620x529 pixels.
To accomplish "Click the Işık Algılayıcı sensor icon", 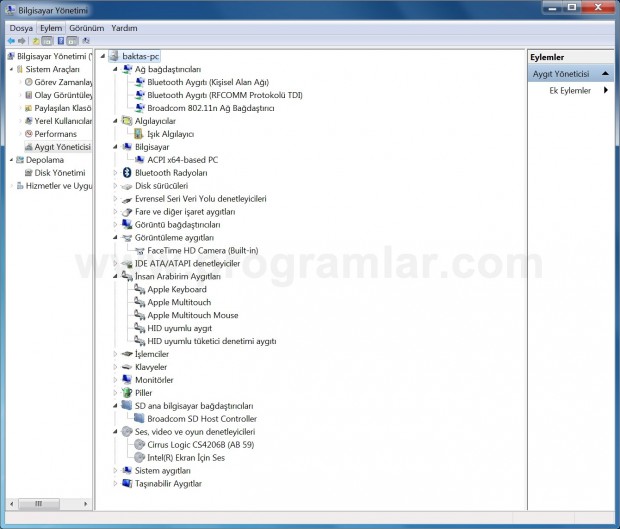I will click(138, 134).
